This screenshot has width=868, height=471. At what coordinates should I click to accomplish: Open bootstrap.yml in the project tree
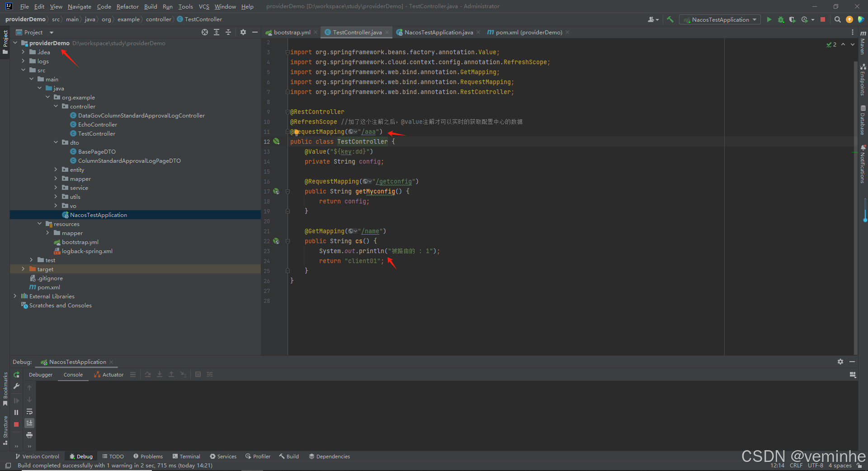[x=80, y=242]
